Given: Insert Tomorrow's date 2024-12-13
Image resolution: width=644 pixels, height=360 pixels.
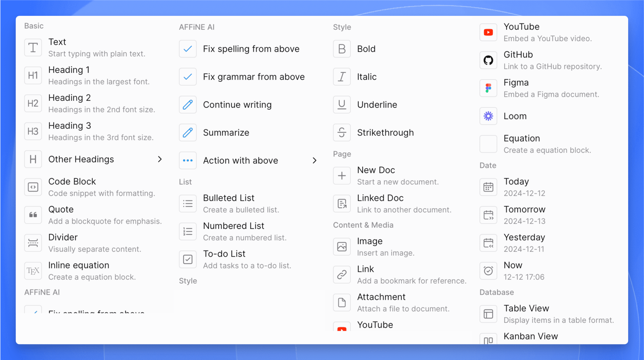Looking at the screenshot, I should pyautogui.click(x=524, y=214).
